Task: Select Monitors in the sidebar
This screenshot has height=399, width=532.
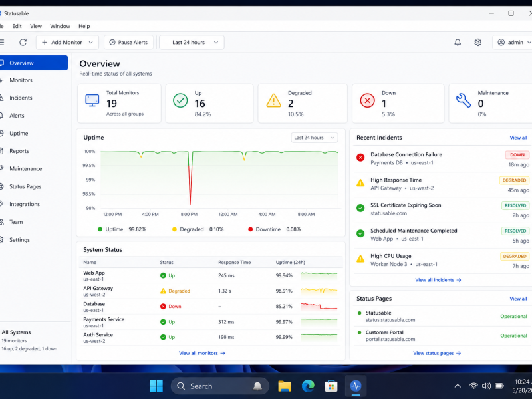Action: (x=34, y=80)
